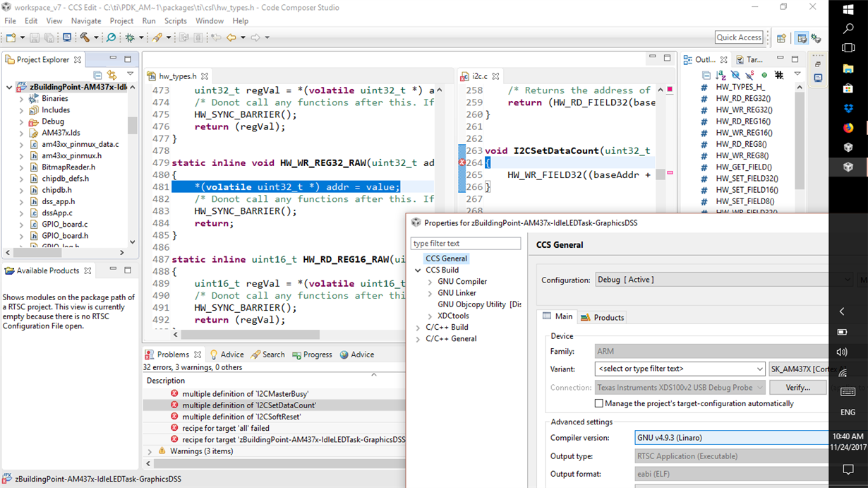This screenshot has width=868, height=488.
Task: Expand the GNU Compiler node
Action: coord(430,282)
